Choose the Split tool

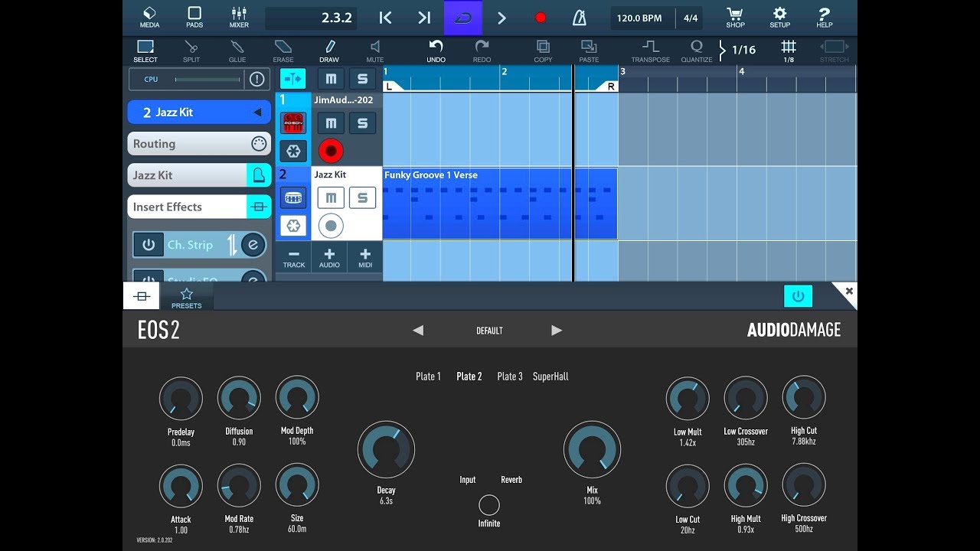(x=191, y=51)
